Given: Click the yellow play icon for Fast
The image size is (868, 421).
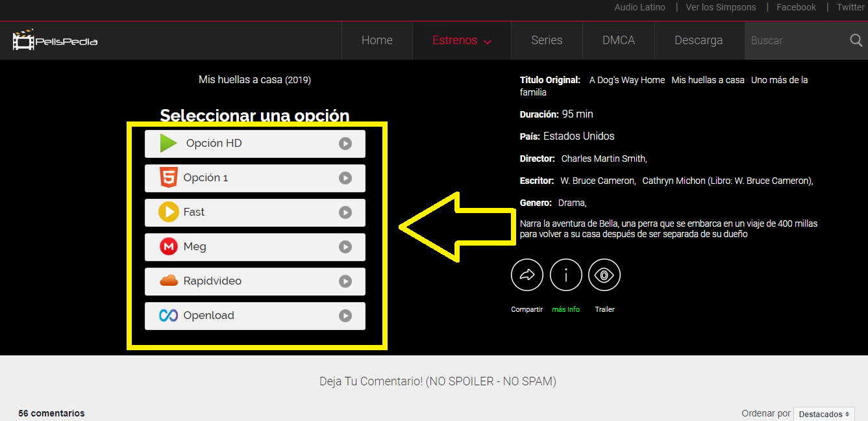Looking at the screenshot, I should coord(169,212).
